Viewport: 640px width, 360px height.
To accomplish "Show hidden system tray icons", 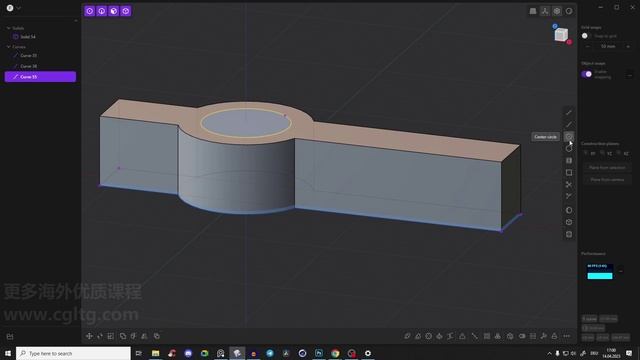I will [549, 353].
